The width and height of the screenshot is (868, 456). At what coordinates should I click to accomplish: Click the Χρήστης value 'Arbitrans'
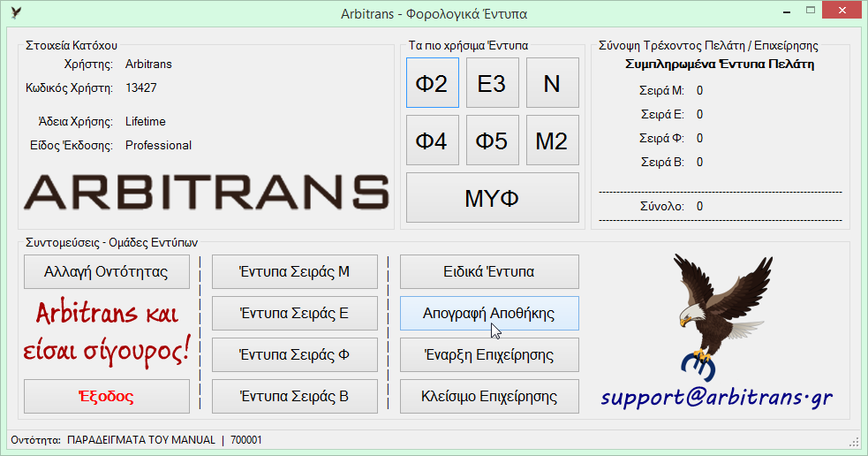coord(148,64)
